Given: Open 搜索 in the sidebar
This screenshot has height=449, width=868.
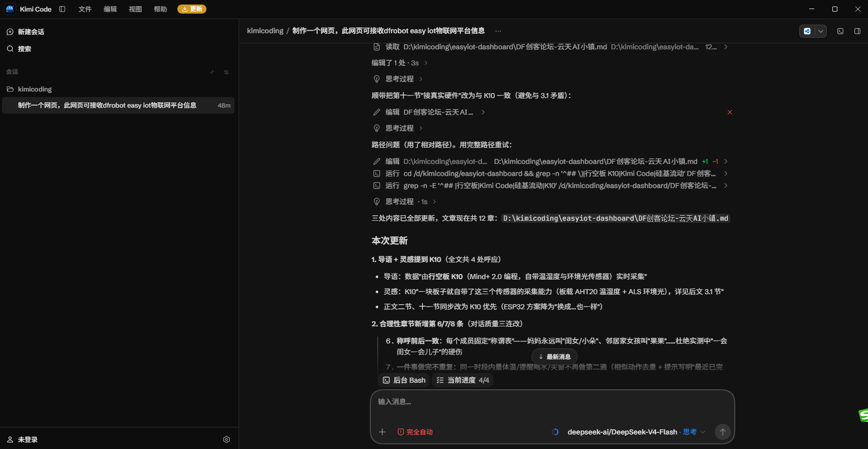Looking at the screenshot, I should point(19,49).
